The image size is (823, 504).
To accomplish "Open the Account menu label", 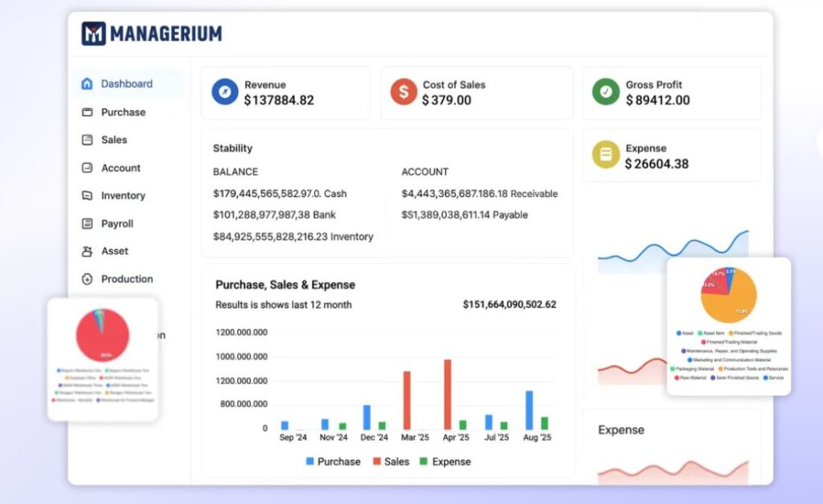I will click(x=121, y=168).
